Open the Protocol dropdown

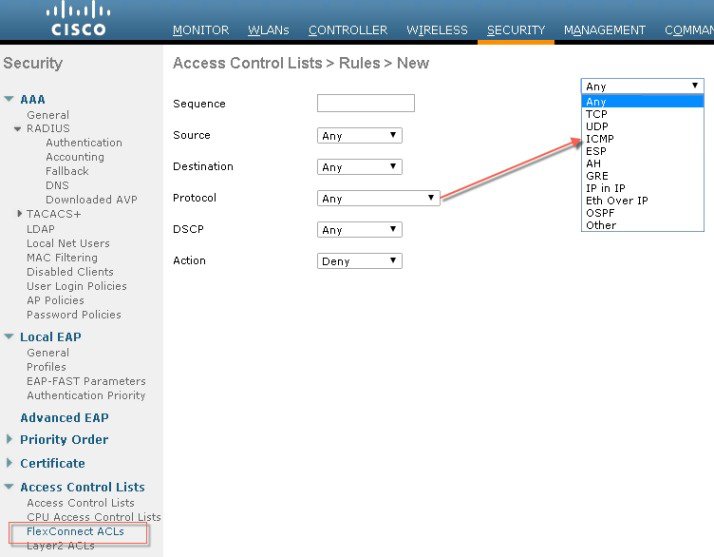pos(378,198)
